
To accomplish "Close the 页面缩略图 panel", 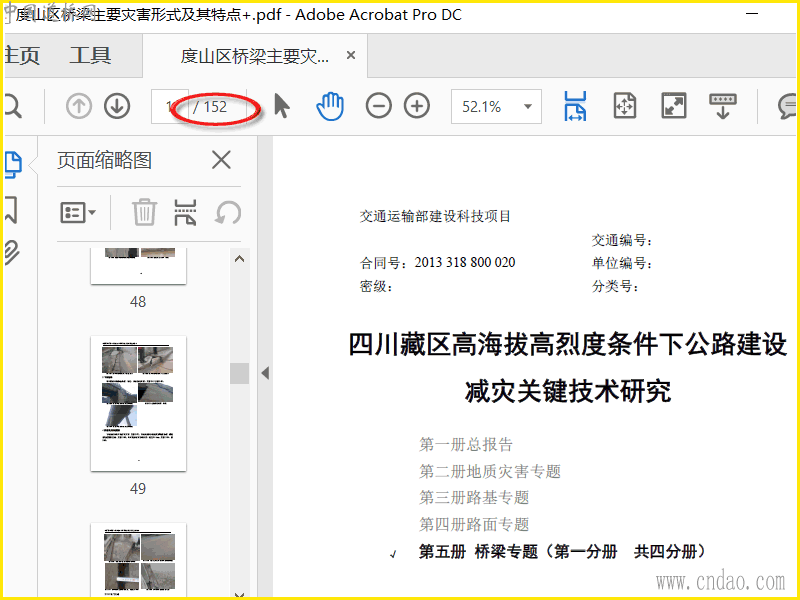I will [x=221, y=160].
